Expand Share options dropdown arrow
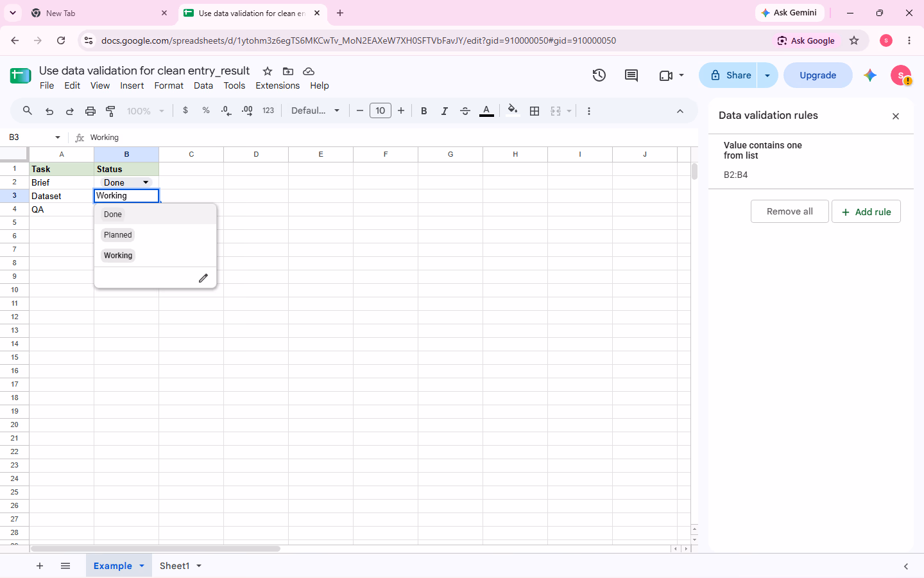This screenshot has height=578, width=924. 767,75
